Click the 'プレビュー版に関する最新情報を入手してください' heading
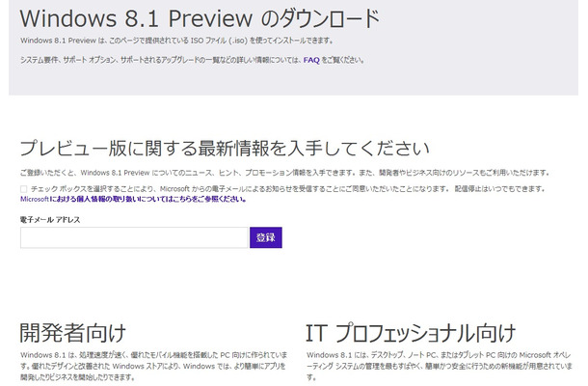 pyautogui.click(x=225, y=148)
